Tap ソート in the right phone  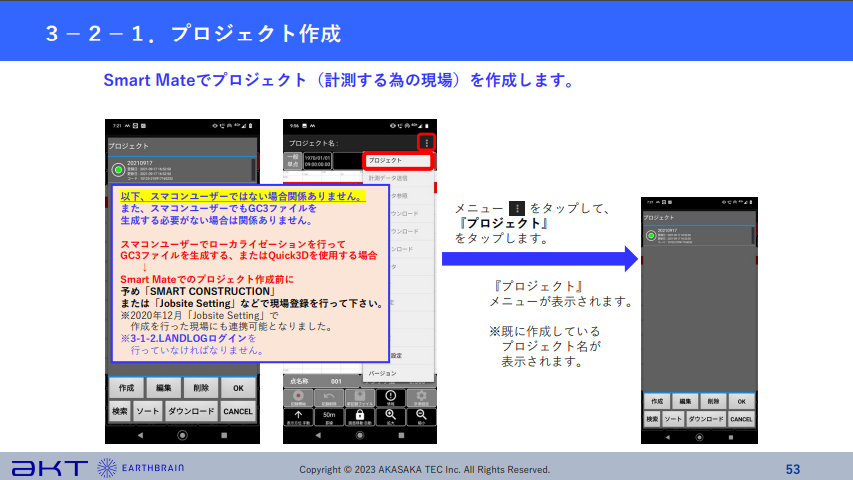coord(673,419)
